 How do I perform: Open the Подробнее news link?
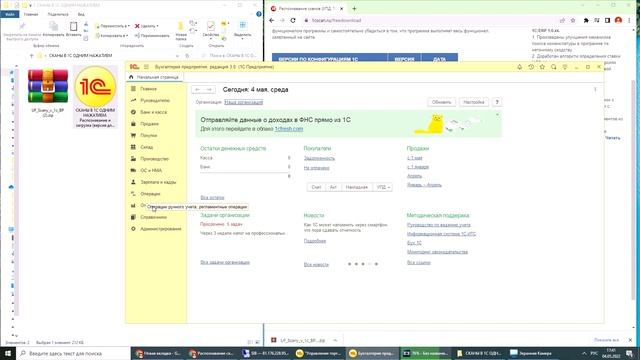(x=315, y=241)
